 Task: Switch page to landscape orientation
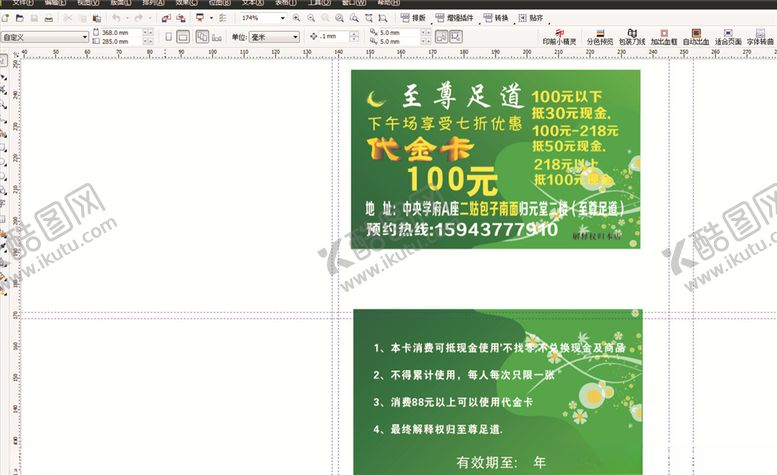(x=183, y=37)
